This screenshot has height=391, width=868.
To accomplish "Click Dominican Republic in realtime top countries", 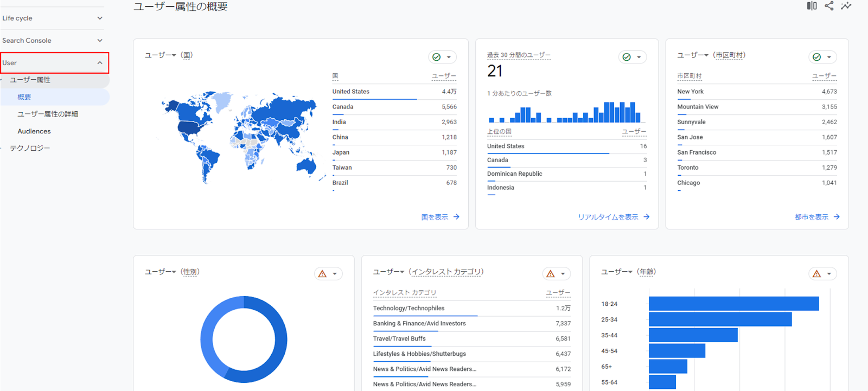I will (x=567, y=174).
